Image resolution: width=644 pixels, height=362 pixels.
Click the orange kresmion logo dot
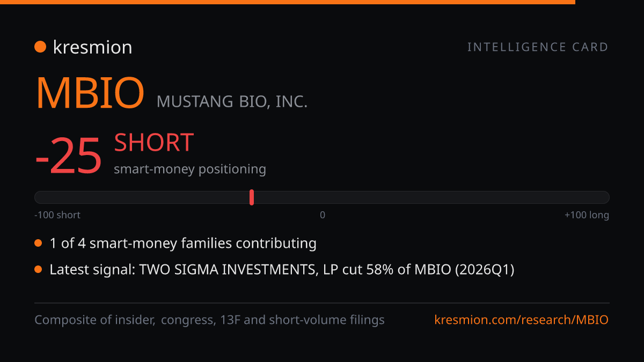click(40, 47)
